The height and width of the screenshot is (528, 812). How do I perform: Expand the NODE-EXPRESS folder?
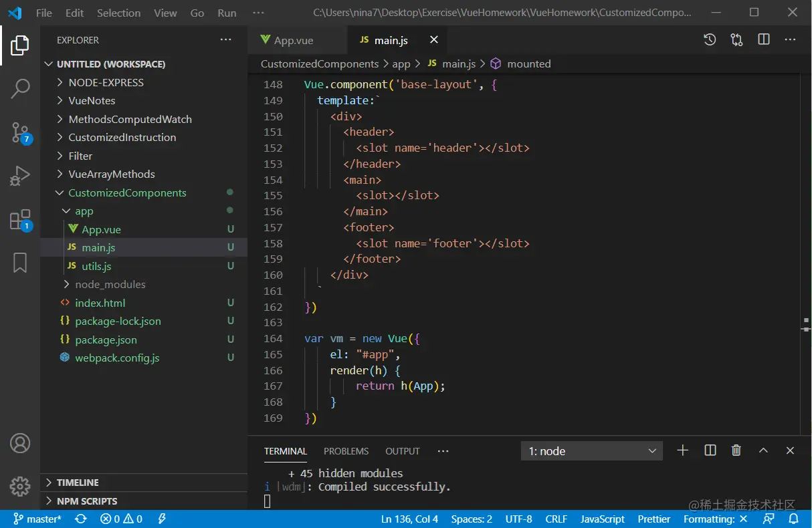[x=106, y=82]
